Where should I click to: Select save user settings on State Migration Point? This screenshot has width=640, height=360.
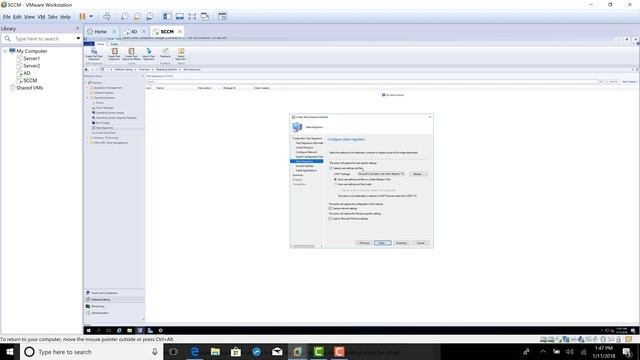pyautogui.click(x=336, y=180)
